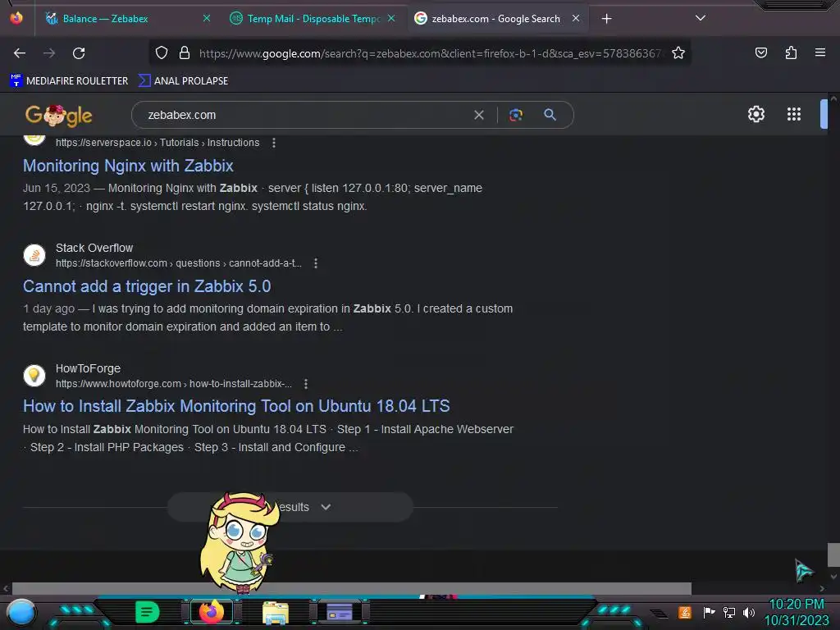Clear the search box text
Viewport: 840px width, 630px height.
(x=479, y=115)
